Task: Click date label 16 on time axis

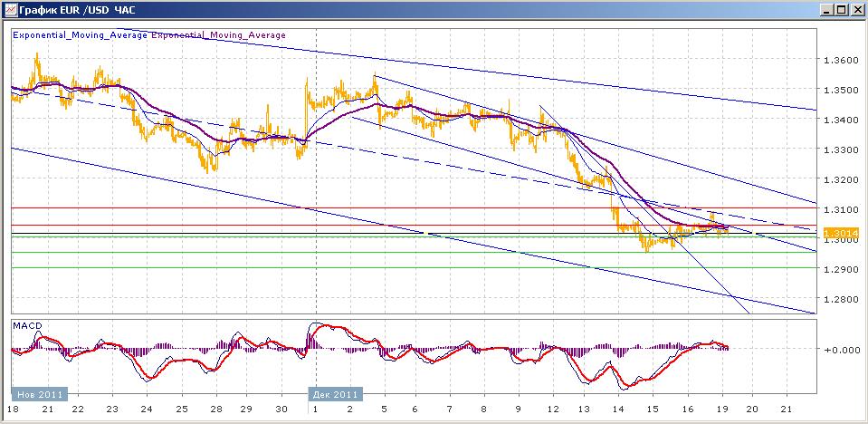Action: point(687,409)
